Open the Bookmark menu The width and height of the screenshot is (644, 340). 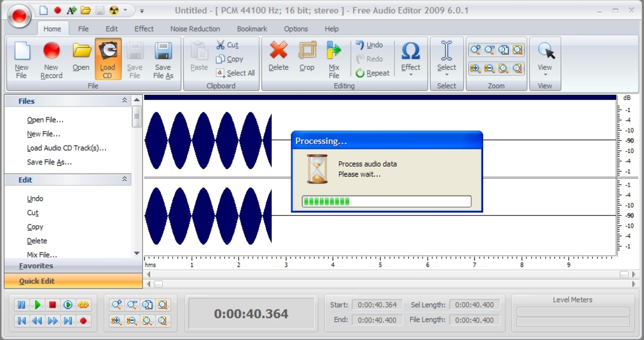tap(252, 28)
